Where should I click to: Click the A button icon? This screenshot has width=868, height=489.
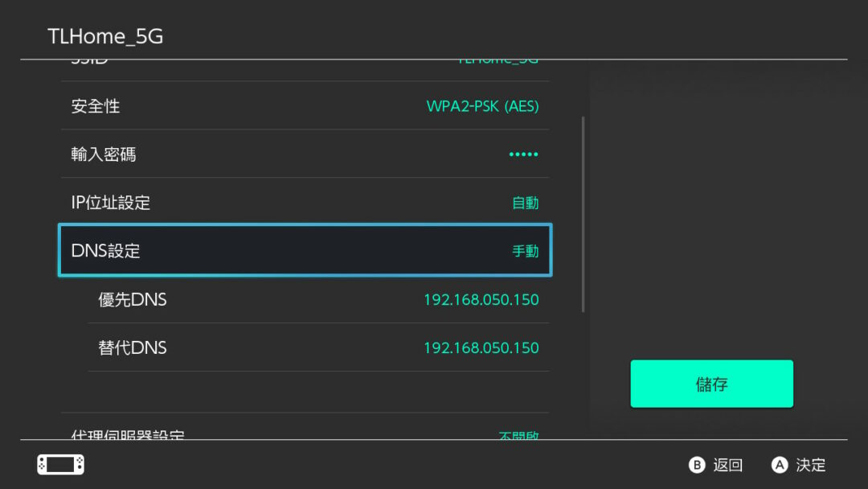[x=780, y=465]
